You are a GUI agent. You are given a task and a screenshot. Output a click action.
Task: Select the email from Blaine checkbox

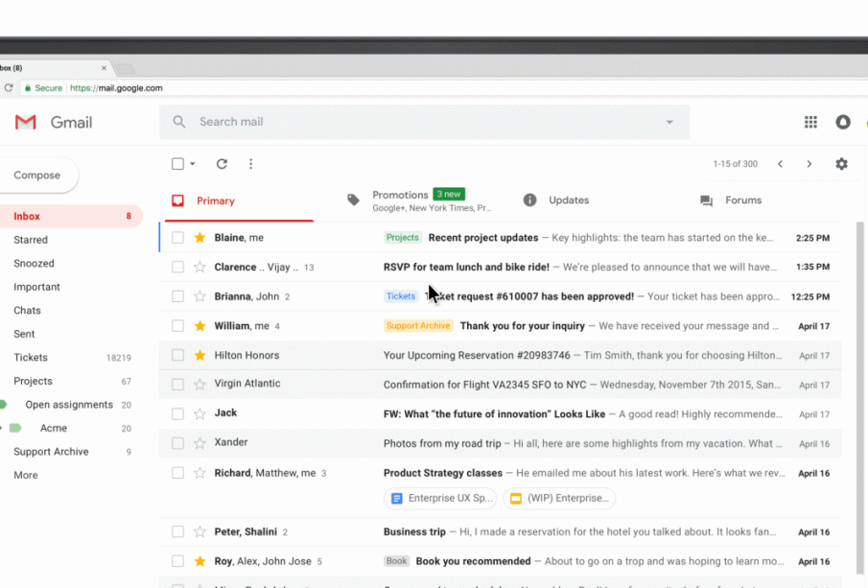coord(177,238)
